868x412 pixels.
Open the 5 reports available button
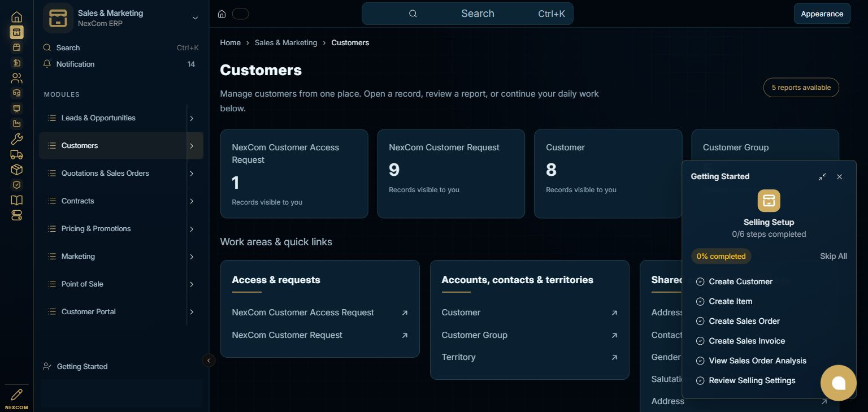point(801,88)
